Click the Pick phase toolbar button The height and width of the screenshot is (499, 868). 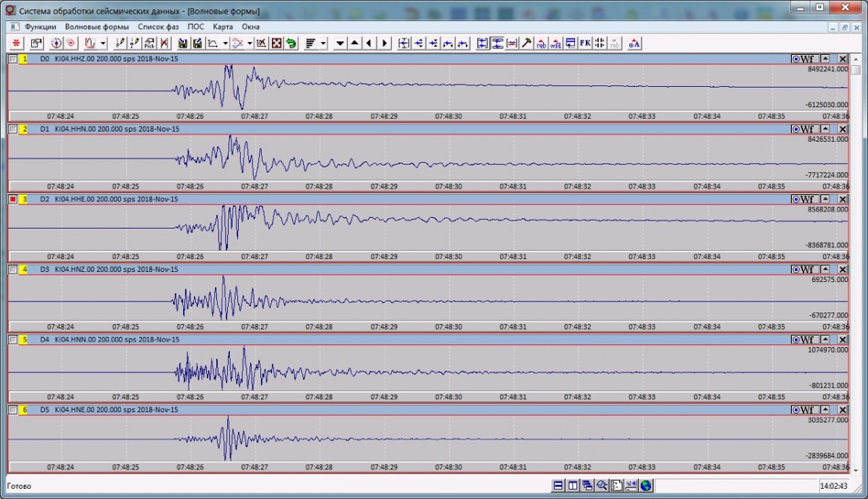[x=149, y=43]
